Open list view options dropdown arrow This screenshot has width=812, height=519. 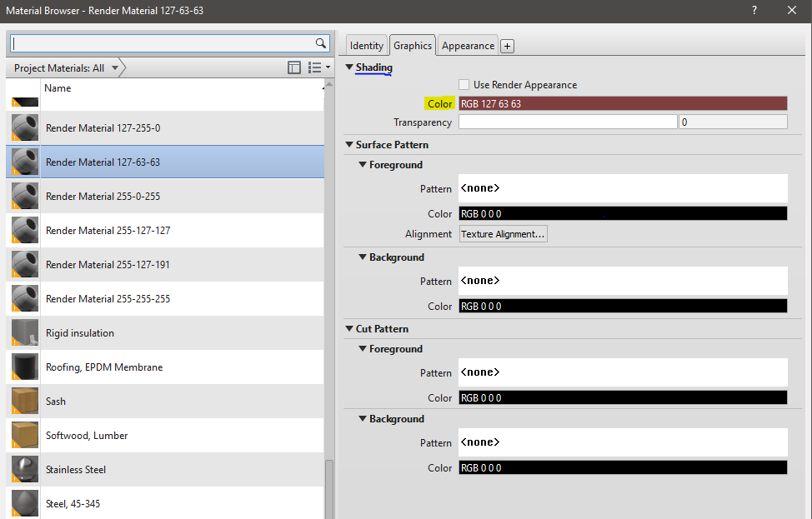328,67
